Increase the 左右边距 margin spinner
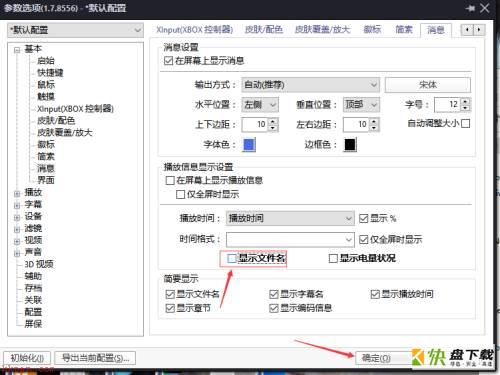This screenshot has height=375, width=500. point(374,121)
